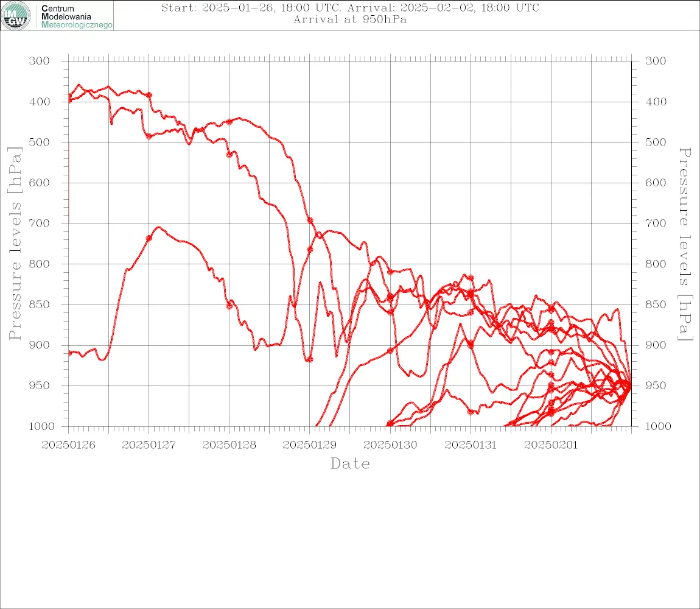Click the left axis 500 label

coord(40,142)
